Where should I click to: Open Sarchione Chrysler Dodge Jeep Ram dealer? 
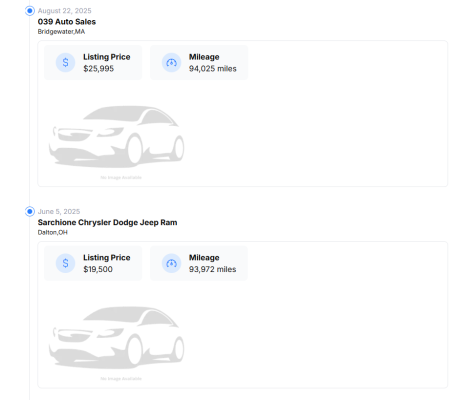point(107,222)
